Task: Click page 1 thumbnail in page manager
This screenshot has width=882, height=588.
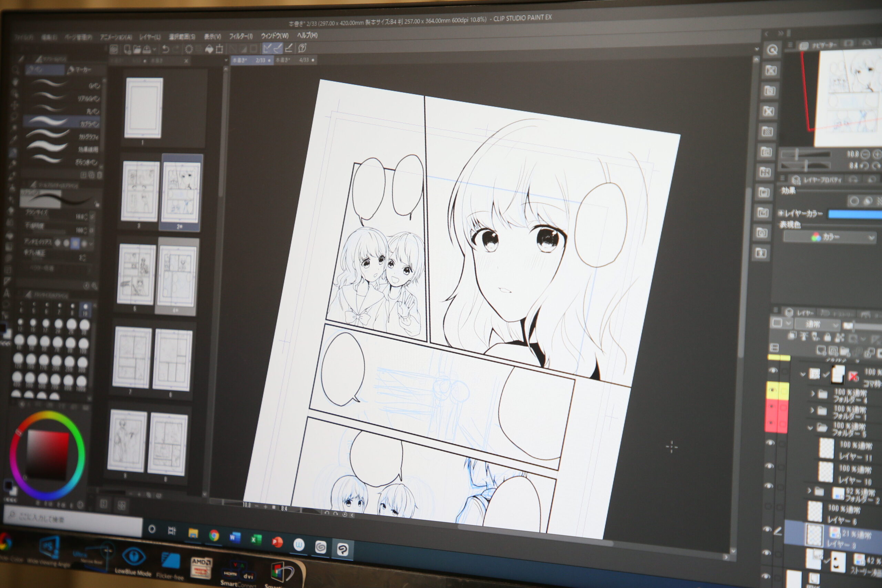Action: pos(144,108)
